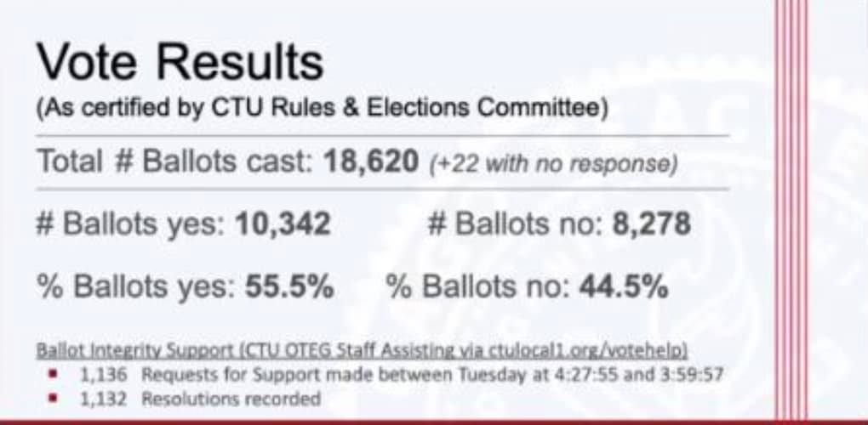
Task: Click the % Ballots no label
Action: pos(478,286)
